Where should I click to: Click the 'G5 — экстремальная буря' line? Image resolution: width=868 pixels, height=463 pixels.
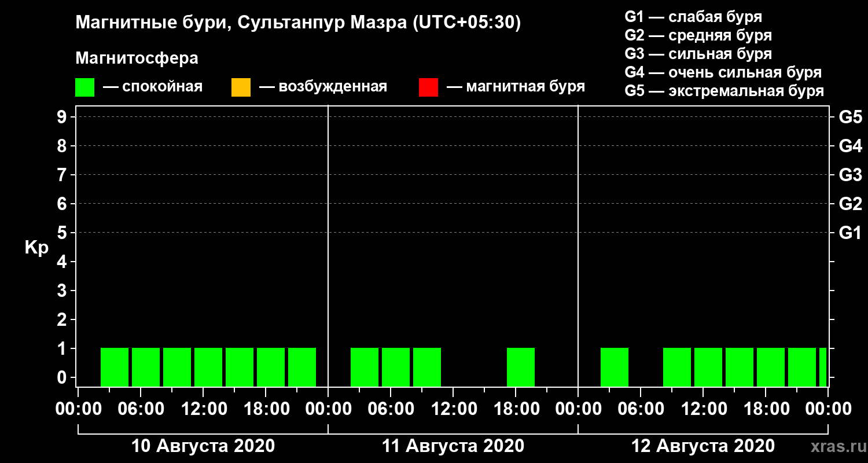pyautogui.click(x=724, y=91)
